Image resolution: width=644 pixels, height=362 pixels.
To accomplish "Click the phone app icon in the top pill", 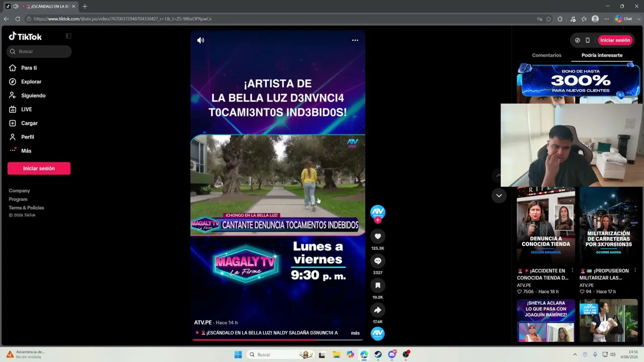I will 587,40.
